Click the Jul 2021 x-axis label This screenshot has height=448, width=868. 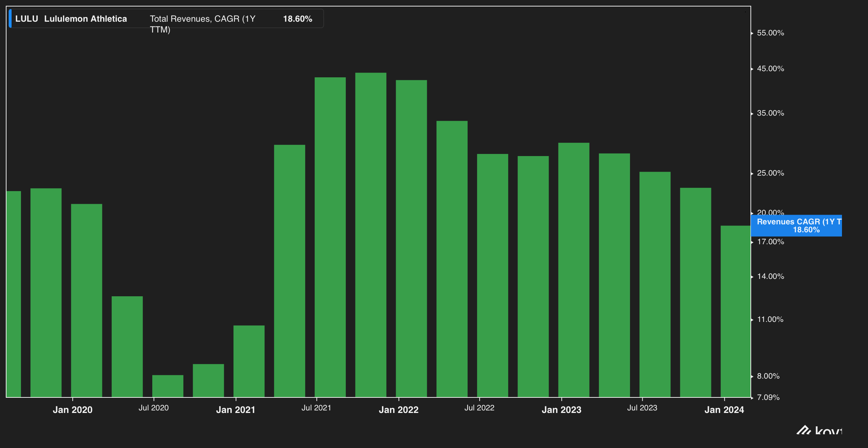click(x=316, y=408)
